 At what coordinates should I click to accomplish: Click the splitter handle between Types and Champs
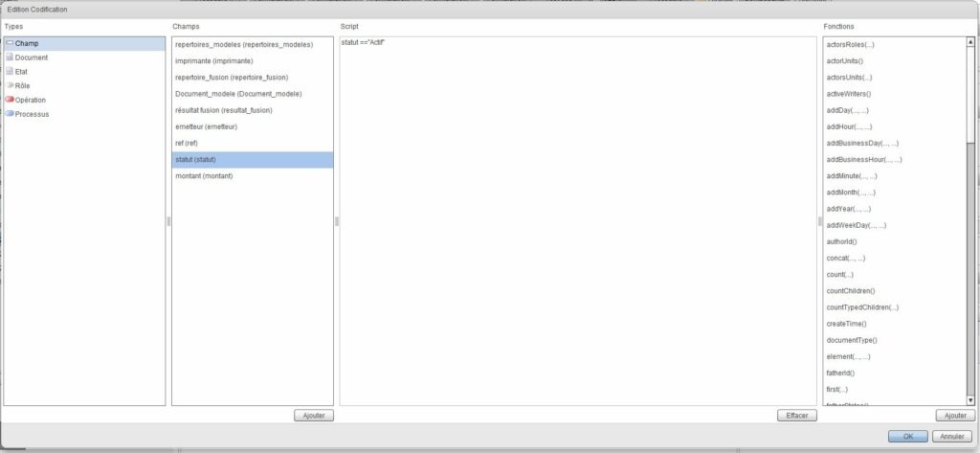tap(168, 221)
